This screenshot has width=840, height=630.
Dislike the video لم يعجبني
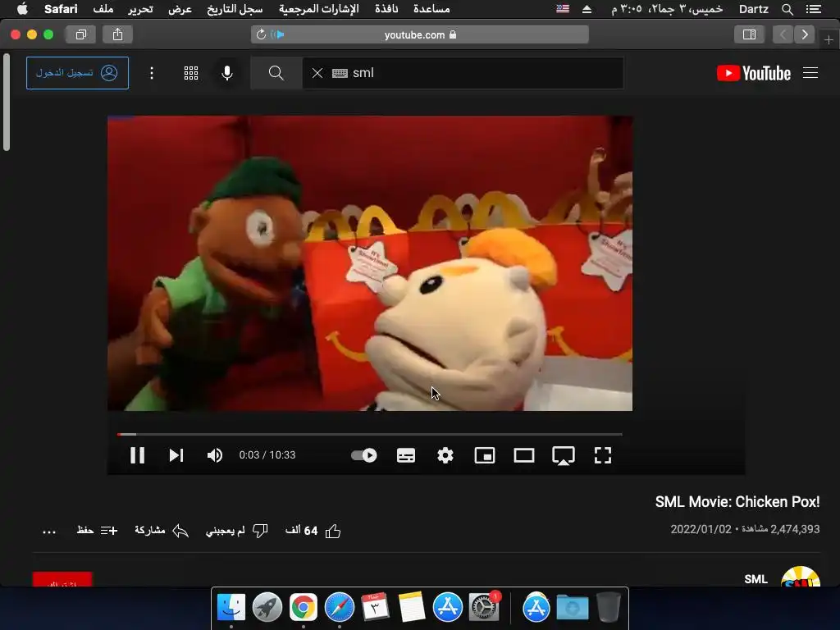(237, 531)
